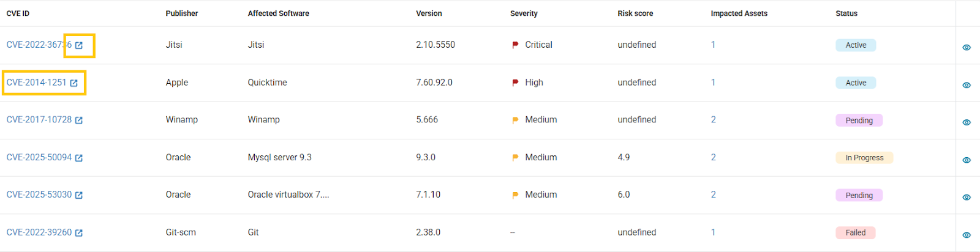Screen dimensions: 980x252
Task: Sort by Risk score column header
Action: (x=635, y=13)
